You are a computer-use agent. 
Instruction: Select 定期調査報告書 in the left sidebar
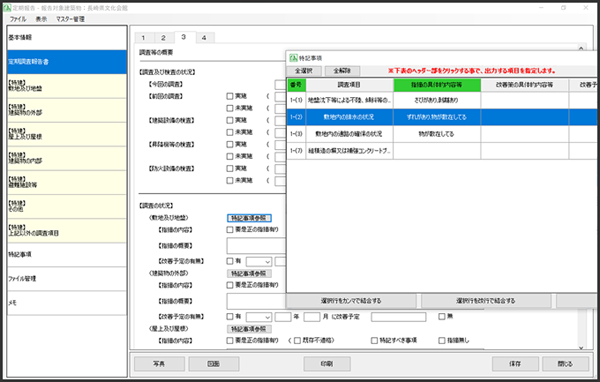pyautogui.click(x=67, y=62)
